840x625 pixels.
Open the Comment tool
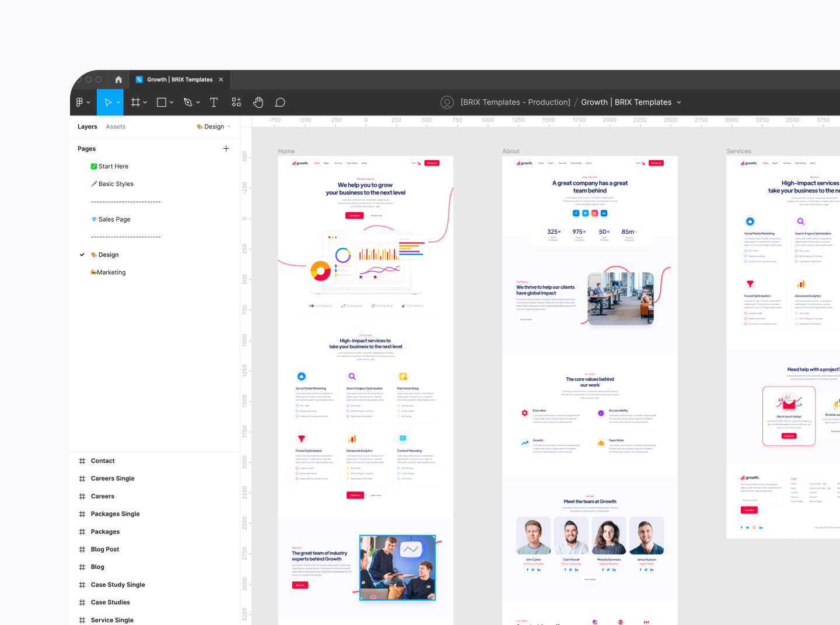coord(280,102)
